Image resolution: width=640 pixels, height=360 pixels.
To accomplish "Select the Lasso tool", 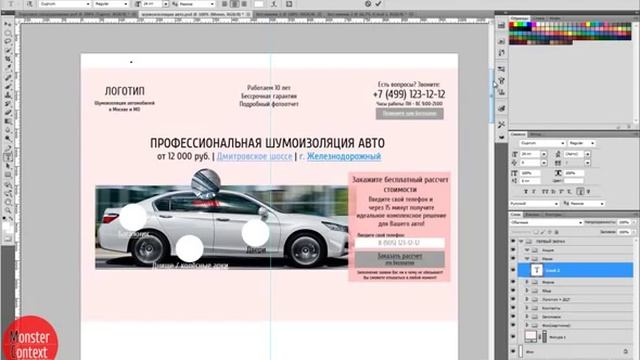I will 8,42.
